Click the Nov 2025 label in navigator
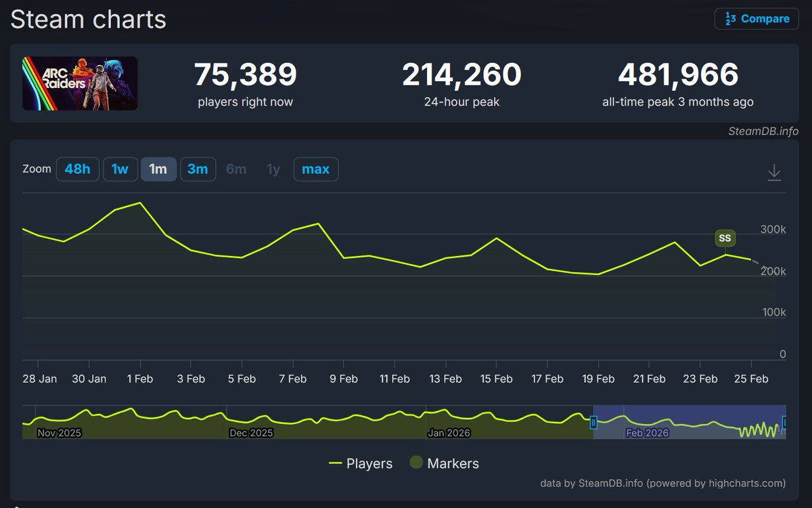812x508 pixels. [x=60, y=433]
